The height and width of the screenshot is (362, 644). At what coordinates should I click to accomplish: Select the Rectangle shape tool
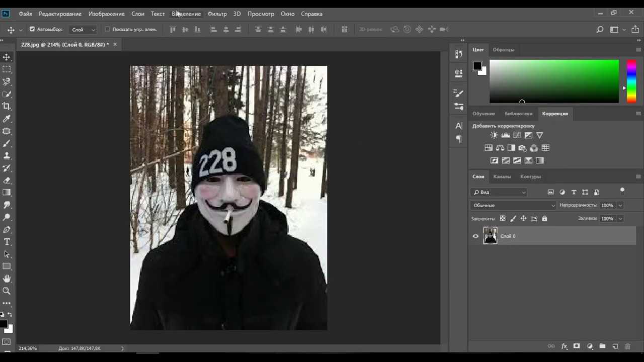point(7,266)
